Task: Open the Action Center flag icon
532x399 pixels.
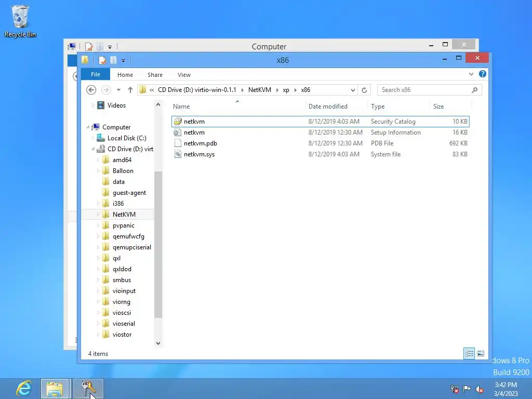Action: tap(467, 389)
